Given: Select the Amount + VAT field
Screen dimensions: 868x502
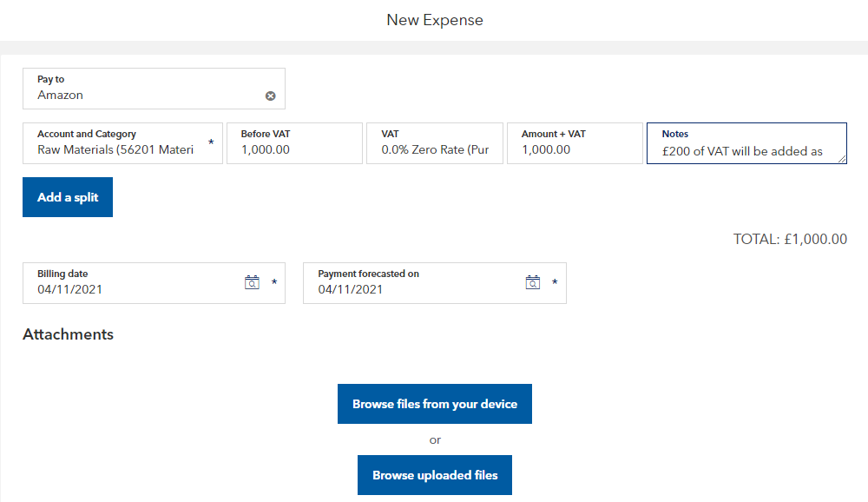Looking at the screenshot, I should tap(574, 149).
